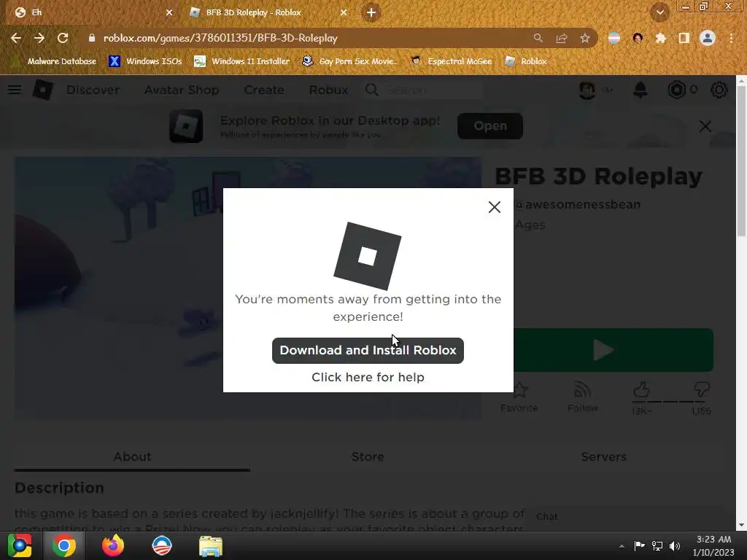Dismiss the desktop app banner

(705, 126)
